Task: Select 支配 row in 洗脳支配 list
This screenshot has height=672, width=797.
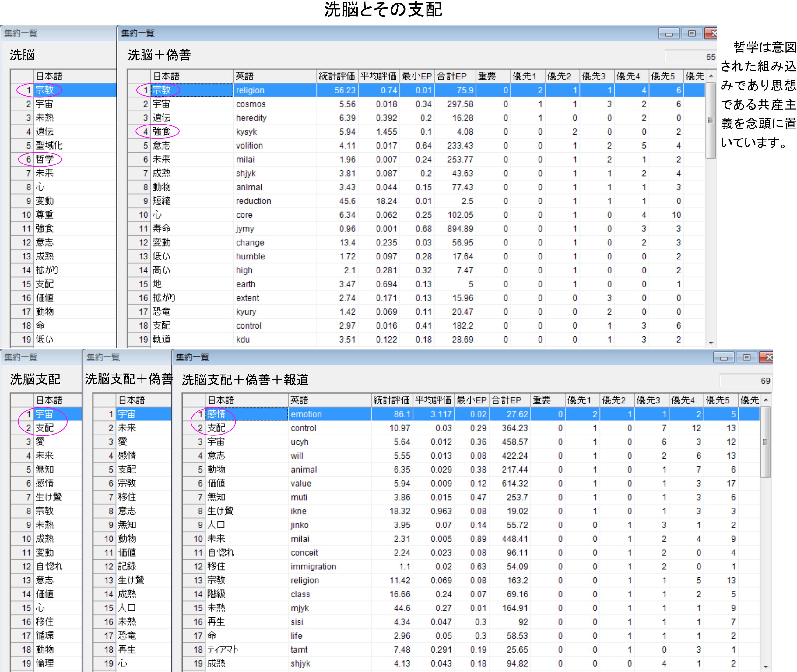Action: click(x=45, y=428)
